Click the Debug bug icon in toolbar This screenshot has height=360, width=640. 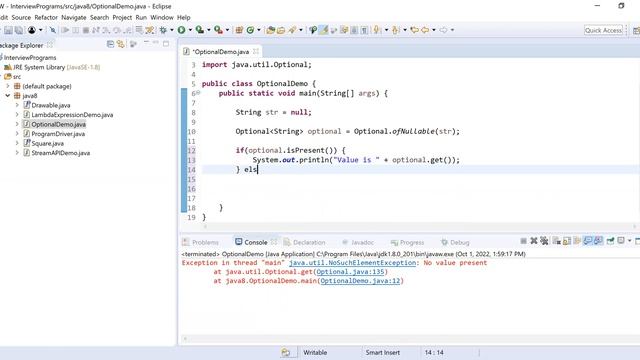click(162, 30)
